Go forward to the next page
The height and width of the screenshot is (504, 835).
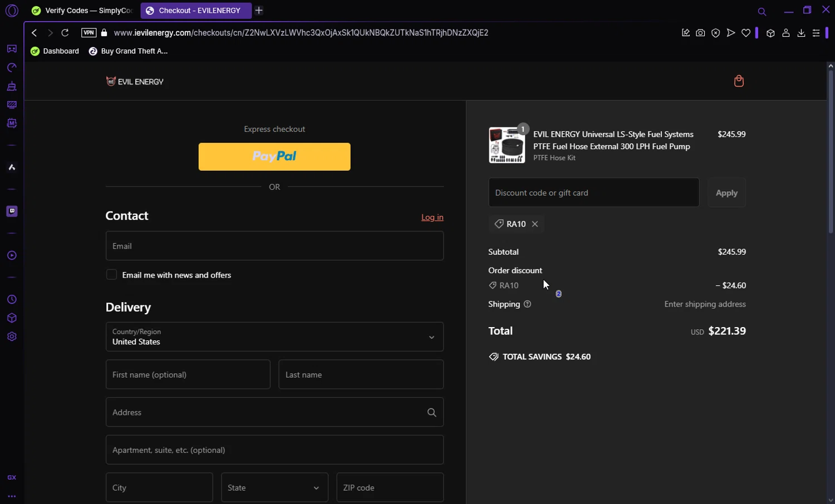point(50,33)
